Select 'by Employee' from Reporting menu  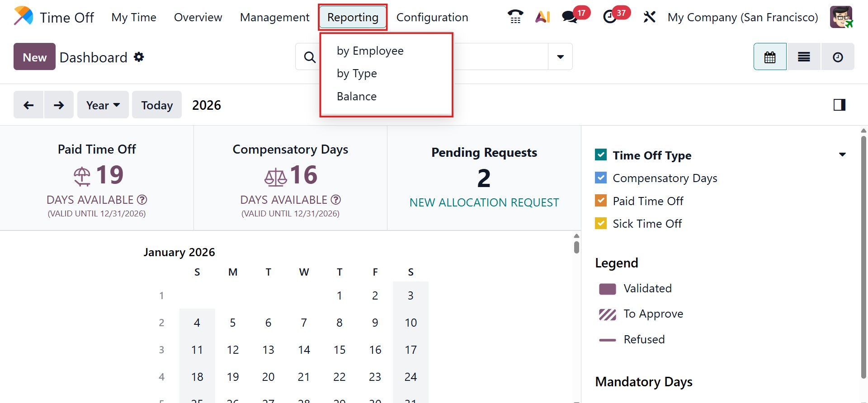point(370,51)
